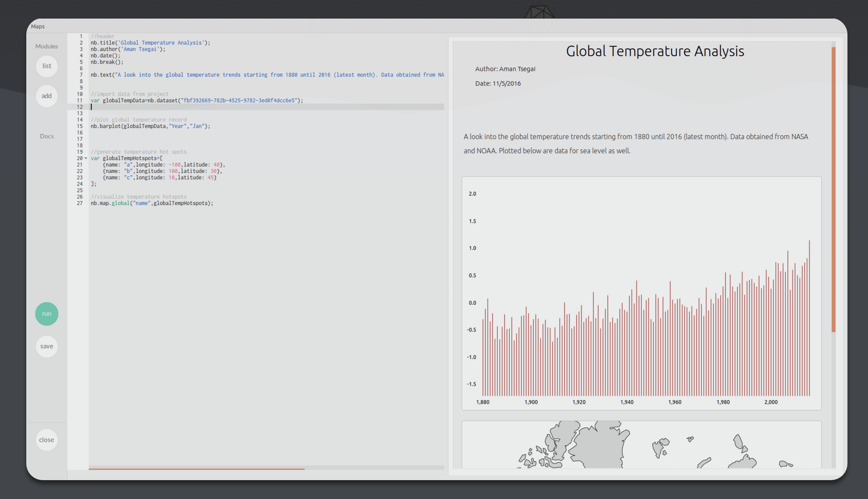868x499 pixels.
Task: Save the notebook using the save button
Action: [x=47, y=346]
